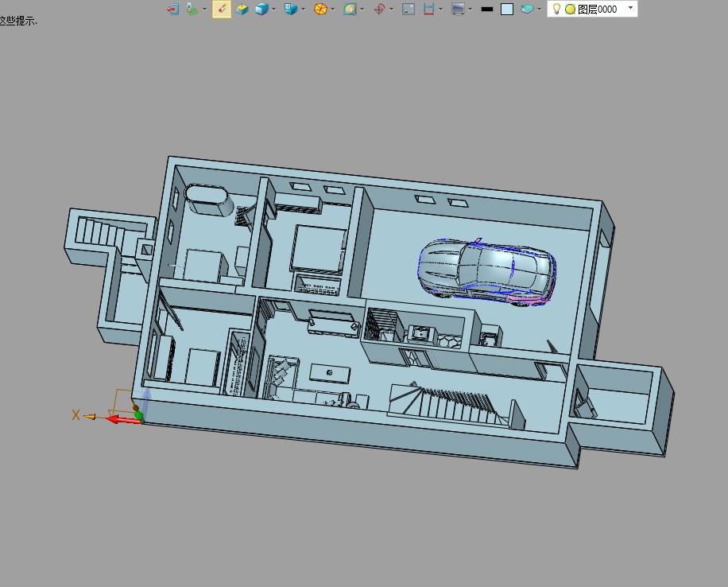Click the green origin point of the triad
Viewport: 728px width, 587px height.
click(138, 415)
